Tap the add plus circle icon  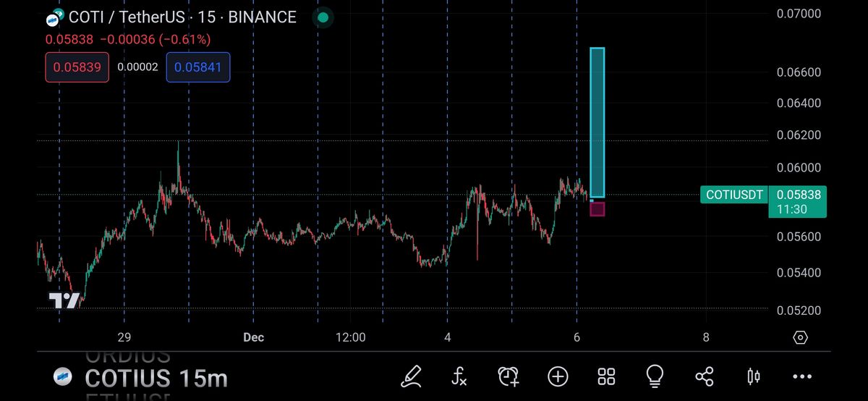tap(558, 376)
